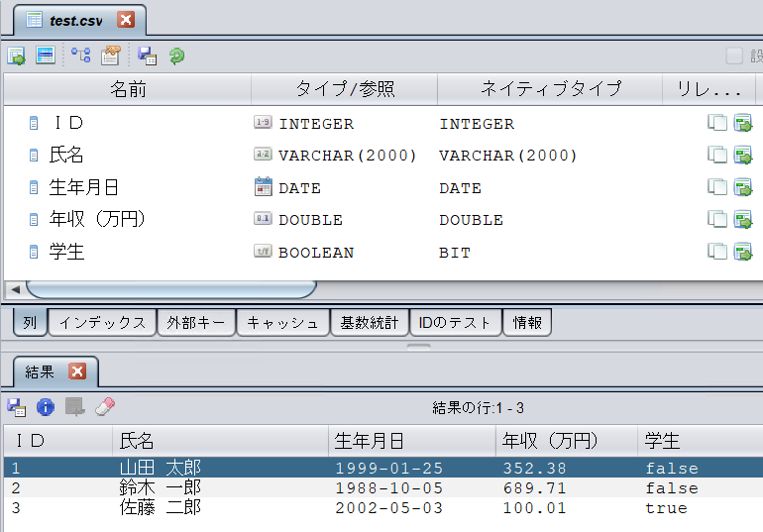Click the INTEGER type icon of ＩＤ
The width and height of the screenshot is (763, 532).
point(263,122)
